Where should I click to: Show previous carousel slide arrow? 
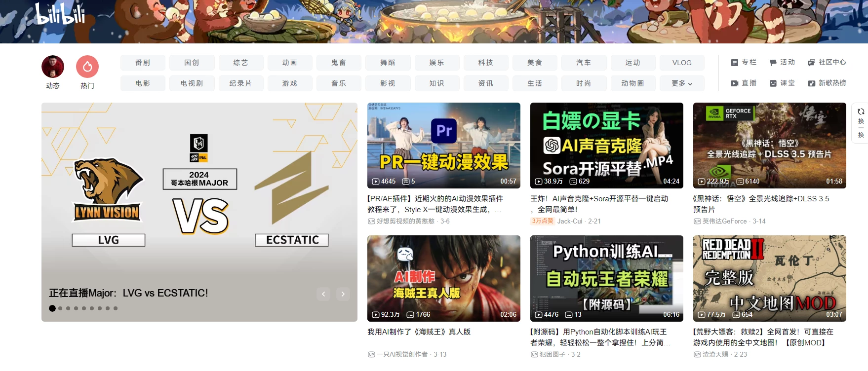[x=323, y=294]
